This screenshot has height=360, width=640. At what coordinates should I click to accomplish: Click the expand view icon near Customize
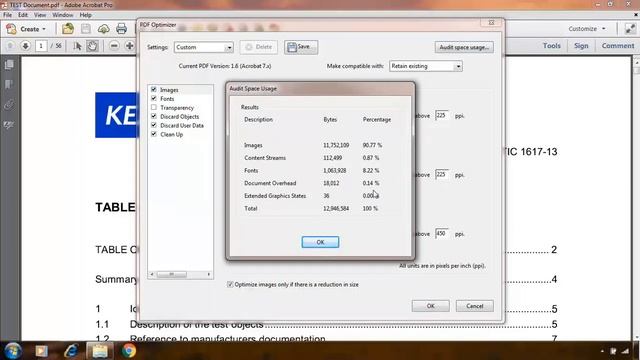[x=631, y=29]
